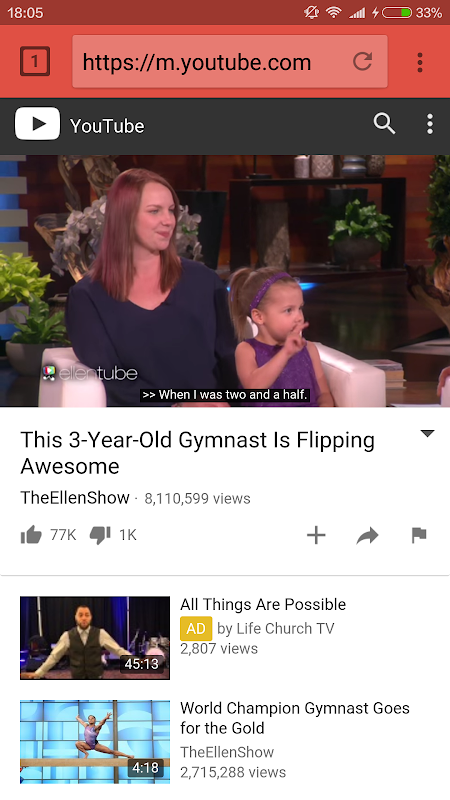Open TheEllenShow channel under the video title
This screenshot has width=450, height=800.
click(x=75, y=498)
